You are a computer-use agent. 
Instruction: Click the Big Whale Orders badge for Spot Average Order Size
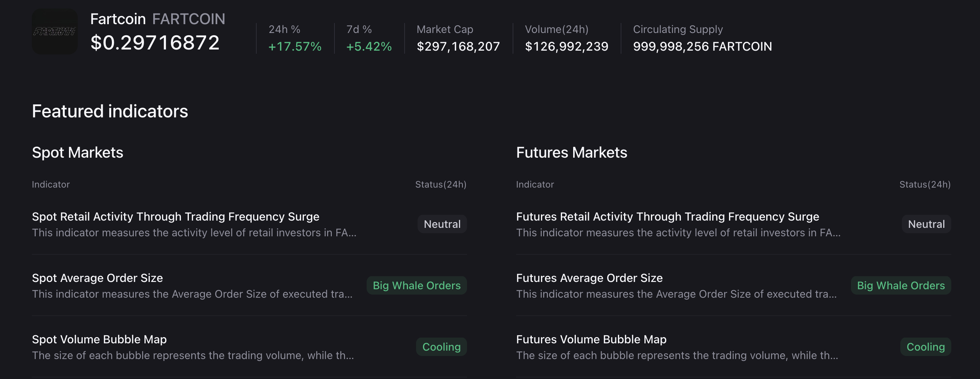[x=417, y=285]
